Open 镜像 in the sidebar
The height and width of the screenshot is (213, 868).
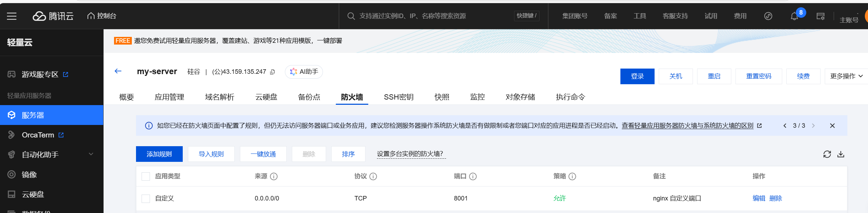29,175
